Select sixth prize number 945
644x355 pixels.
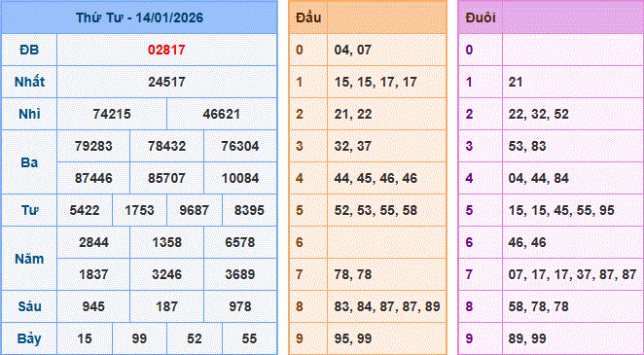(93, 306)
